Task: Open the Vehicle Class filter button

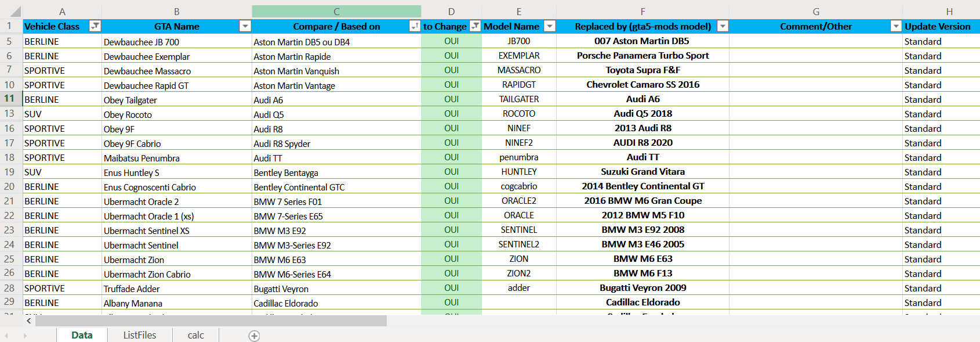Action: click(95, 26)
